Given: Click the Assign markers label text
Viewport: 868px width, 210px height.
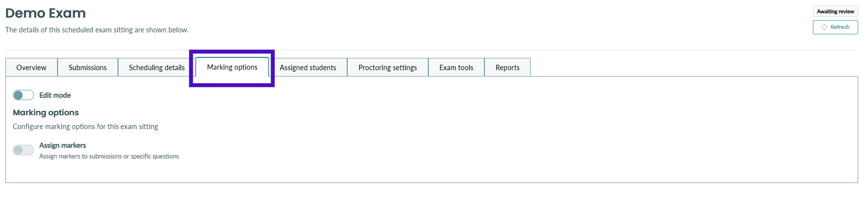Looking at the screenshot, I should tap(62, 145).
